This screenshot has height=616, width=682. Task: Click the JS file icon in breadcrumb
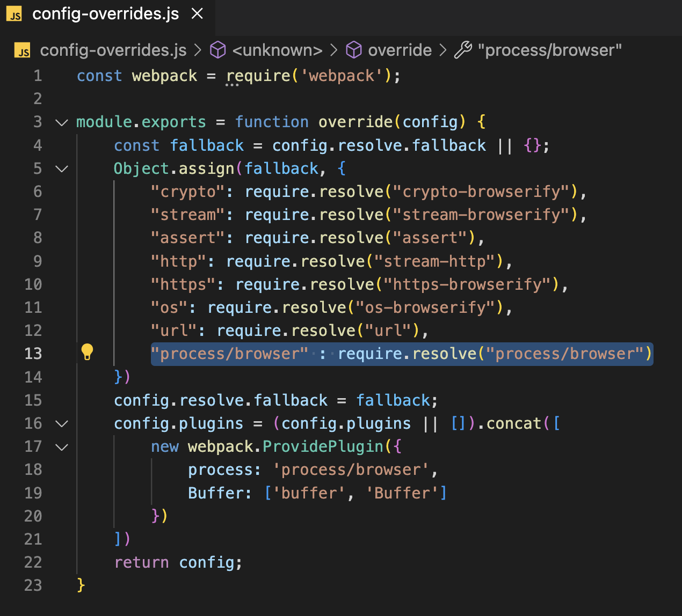coord(22,50)
